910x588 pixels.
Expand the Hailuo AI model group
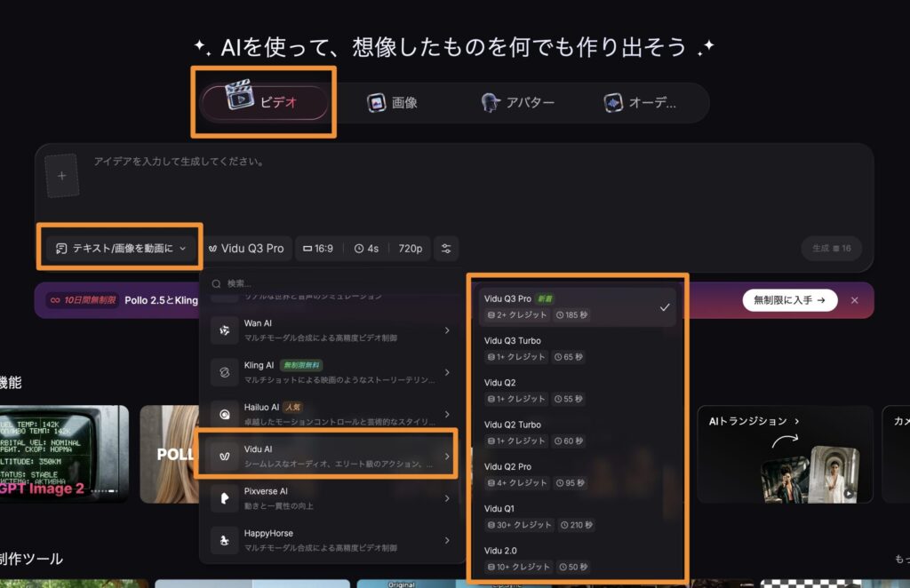click(x=331, y=414)
